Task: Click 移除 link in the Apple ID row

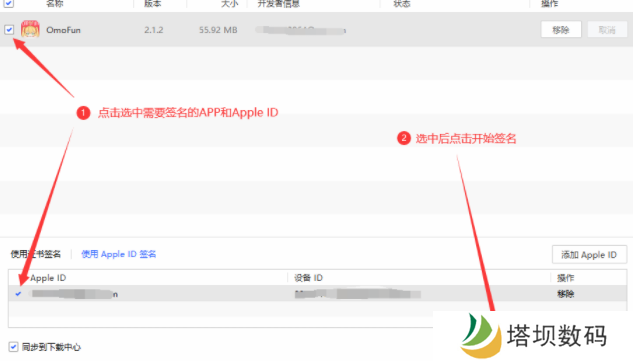Action: (565, 294)
